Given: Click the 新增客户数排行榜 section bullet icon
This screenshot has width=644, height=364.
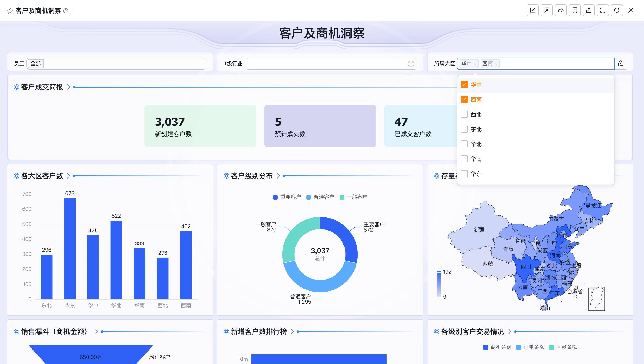Looking at the screenshot, I should 226,332.
